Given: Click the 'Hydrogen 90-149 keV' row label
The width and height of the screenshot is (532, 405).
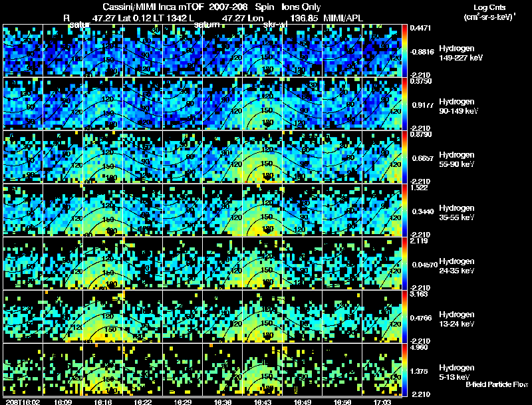Looking at the screenshot, I should pos(459,106).
